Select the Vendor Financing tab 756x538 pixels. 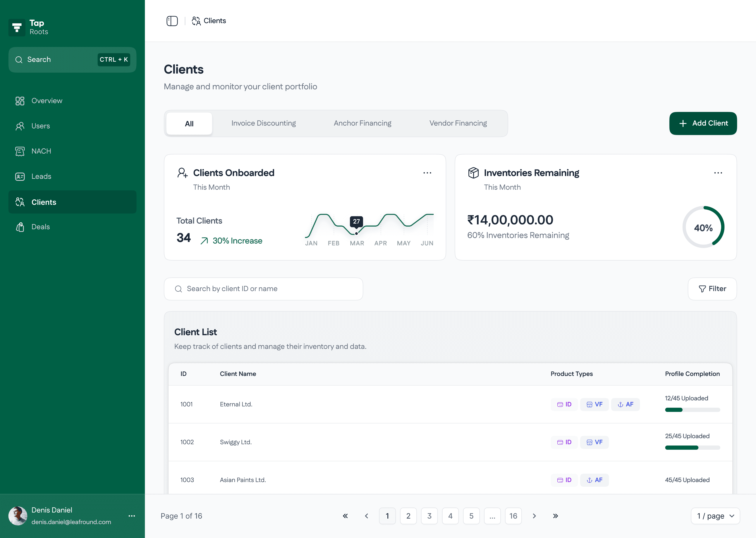click(458, 123)
